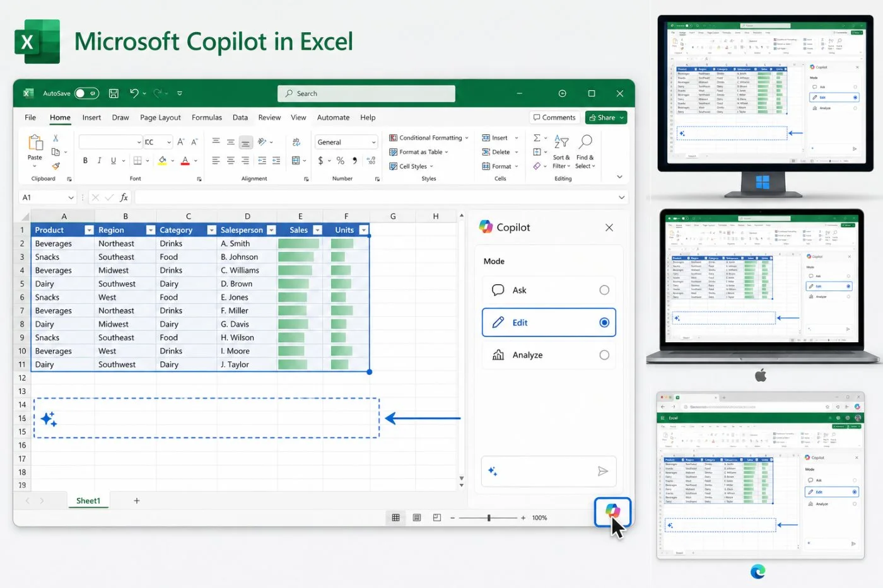This screenshot has width=883, height=588.
Task: Toggle the AutoSave switch
Action: coord(86,93)
